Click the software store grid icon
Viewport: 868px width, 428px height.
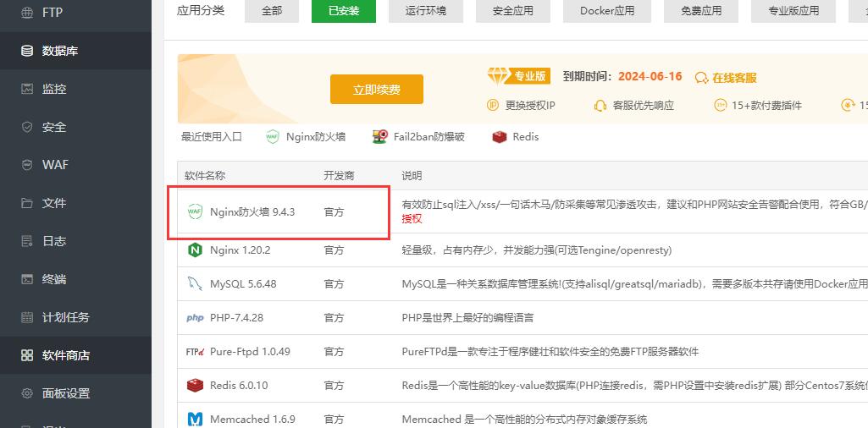pos(26,355)
